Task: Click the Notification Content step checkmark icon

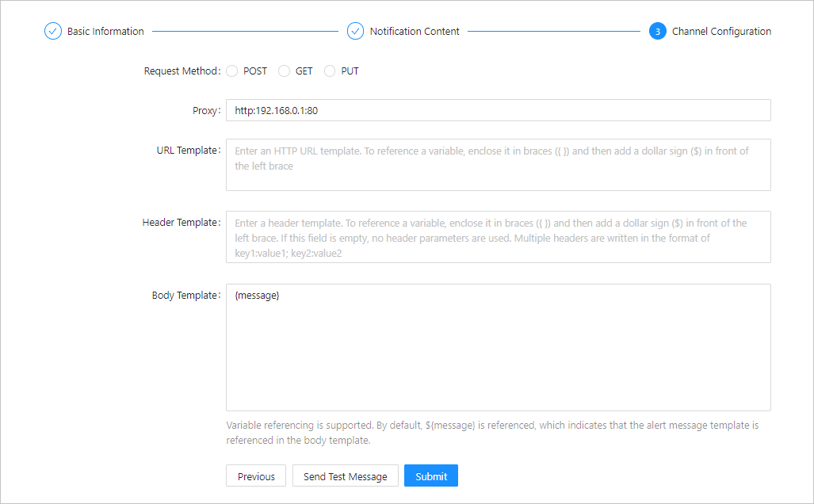Action: (355, 31)
